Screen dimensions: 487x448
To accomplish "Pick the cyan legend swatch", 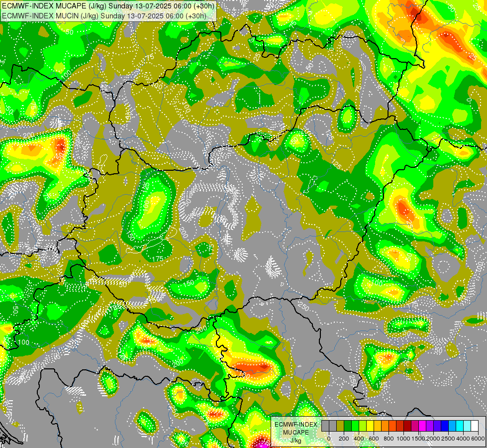I will (x=460, y=426).
